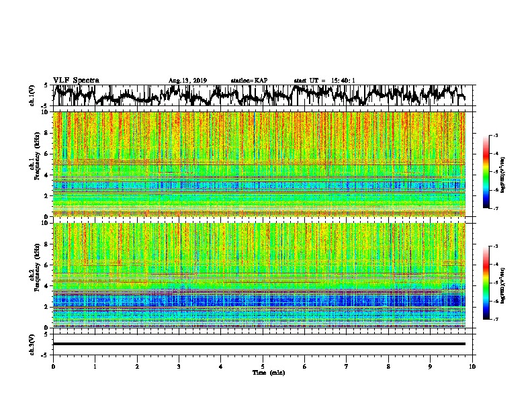Image resolution: width=532 pixels, height=411 pixels.
Task: Click the ch.1 "Frequency (kHz)" axis label
Action: click(x=37, y=156)
